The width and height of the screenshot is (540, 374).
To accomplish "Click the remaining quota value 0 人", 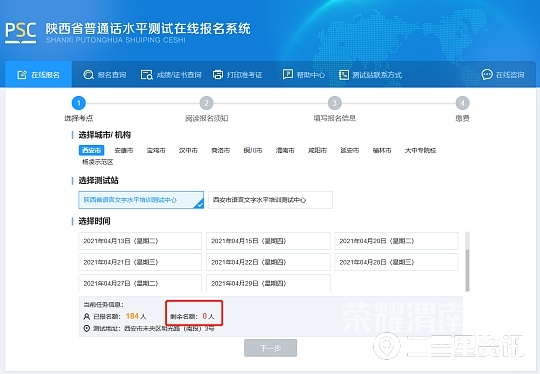I will tap(208, 316).
